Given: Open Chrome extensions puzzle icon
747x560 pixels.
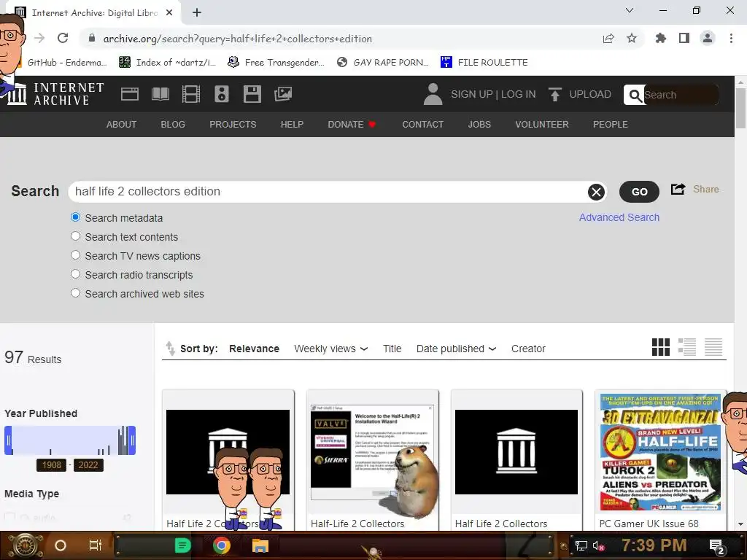Looking at the screenshot, I should tap(660, 38).
